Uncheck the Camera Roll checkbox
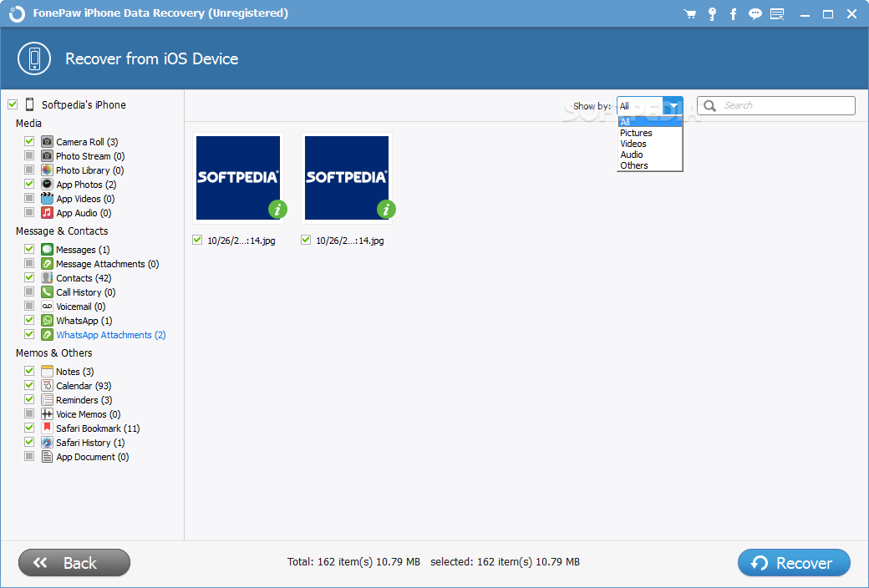Viewport: 869px width, 588px height. [29, 141]
